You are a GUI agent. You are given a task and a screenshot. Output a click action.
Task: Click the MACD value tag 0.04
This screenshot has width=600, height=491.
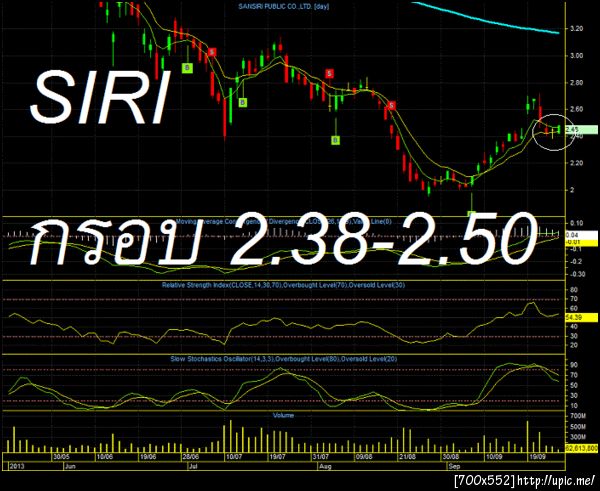coord(581,235)
